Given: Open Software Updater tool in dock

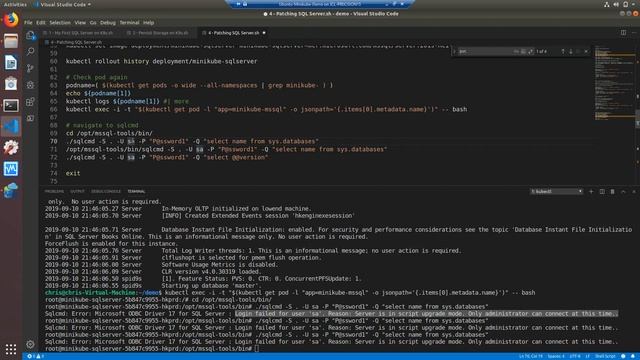Looking at the screenshot, I should 11,148.
